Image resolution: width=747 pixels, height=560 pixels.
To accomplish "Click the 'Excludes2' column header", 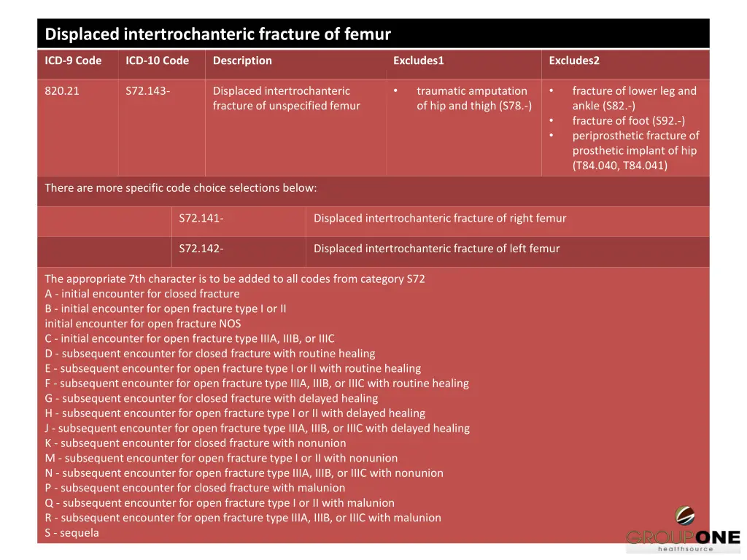I will coord(574,61).
